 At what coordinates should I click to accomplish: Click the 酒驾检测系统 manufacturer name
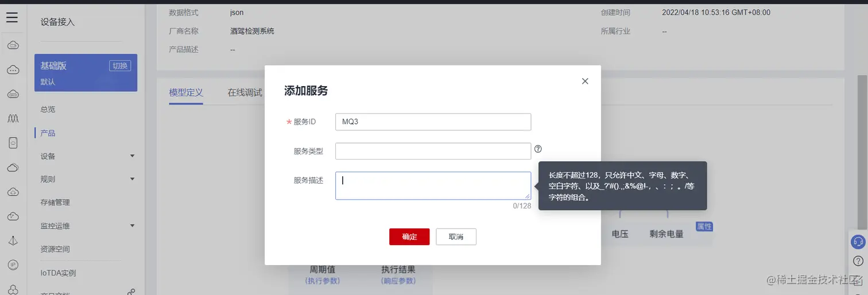(x=252, y=31)
